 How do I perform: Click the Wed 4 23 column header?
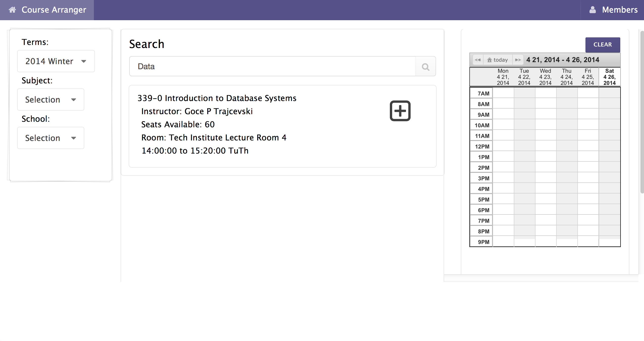click(545, 77)
